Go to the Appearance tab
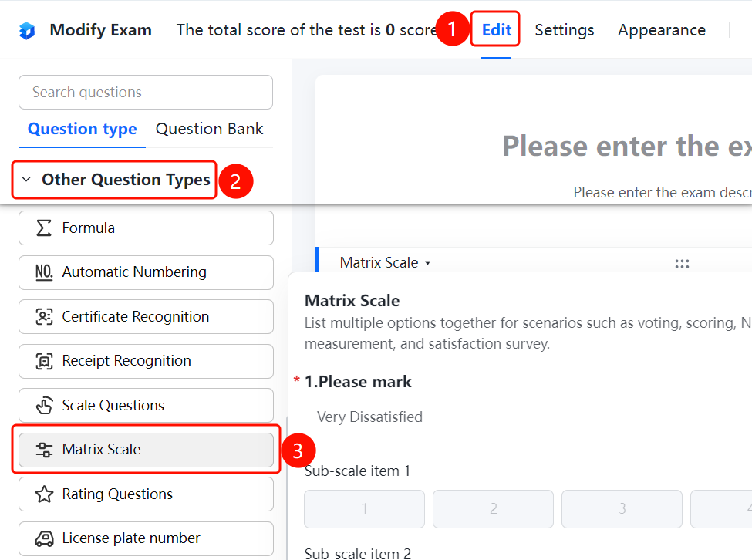The width and height of the screenshot is (752, 560). [661, 30]
